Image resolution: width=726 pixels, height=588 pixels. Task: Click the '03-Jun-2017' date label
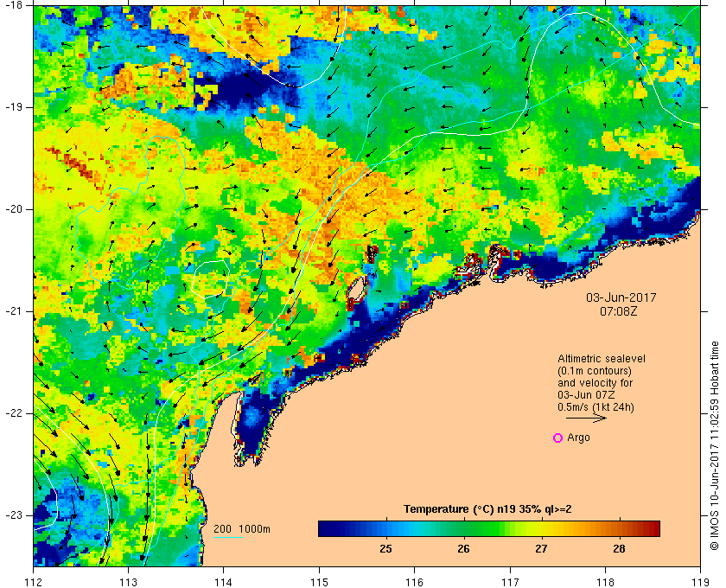pyautogui.click(x=621, y=297)
